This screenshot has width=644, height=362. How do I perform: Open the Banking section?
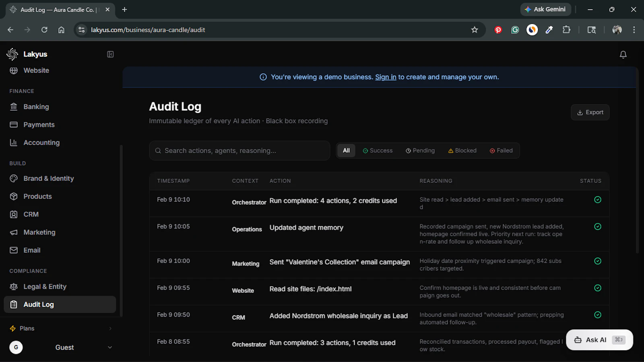[60, 107]
